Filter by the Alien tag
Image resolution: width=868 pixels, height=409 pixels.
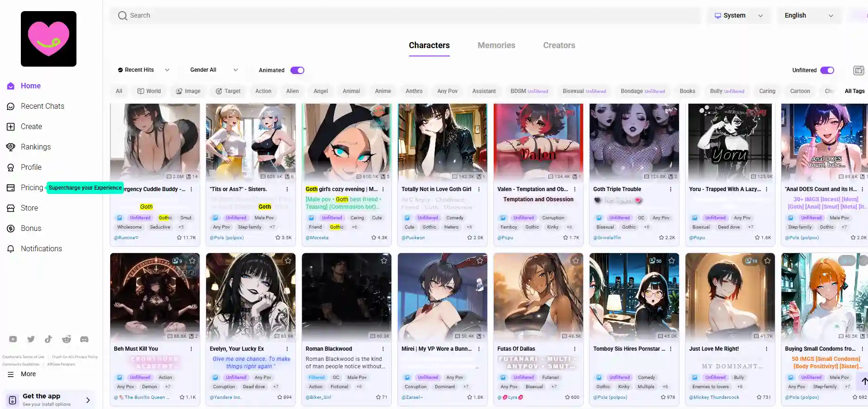(x=292, y=91)
